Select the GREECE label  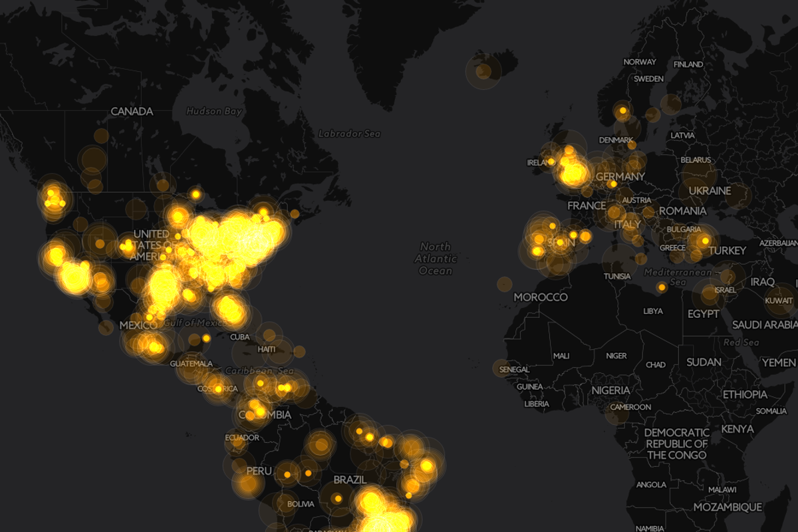click(x=672, y=248)
